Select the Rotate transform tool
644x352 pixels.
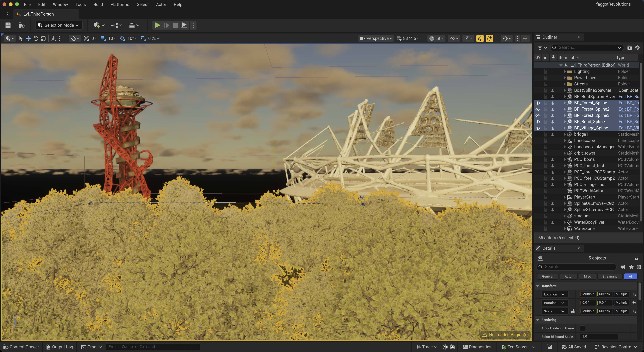[36, 38]
